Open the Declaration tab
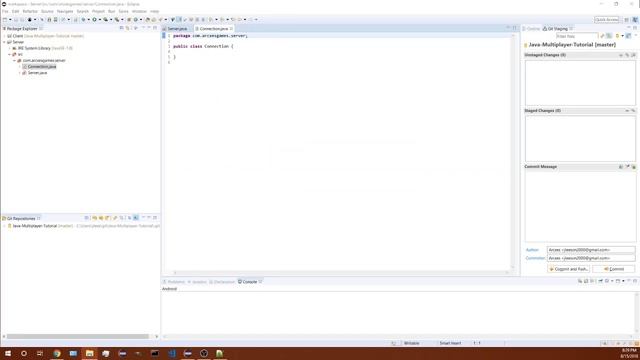This screenshot has height=360, width=640. point(222,282)
